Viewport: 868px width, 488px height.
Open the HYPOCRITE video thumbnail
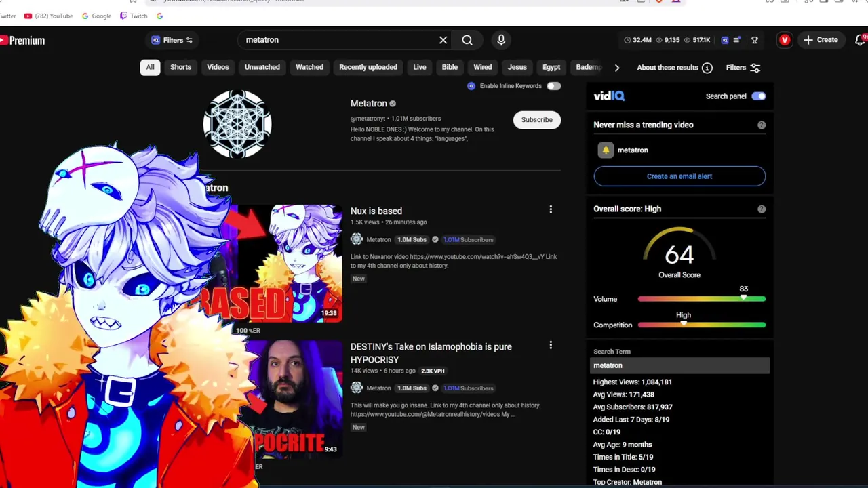click(x=298, y=399)
